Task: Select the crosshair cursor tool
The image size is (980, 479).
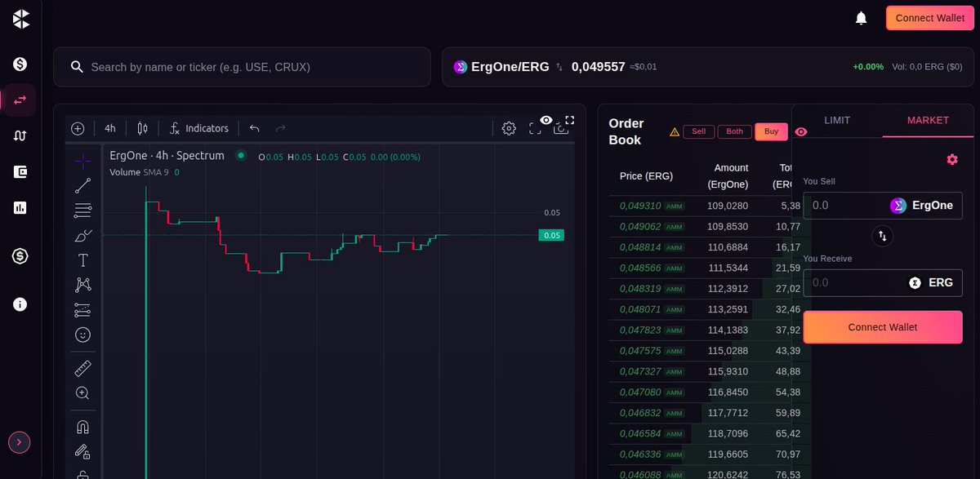Action: tap(82, 161)
